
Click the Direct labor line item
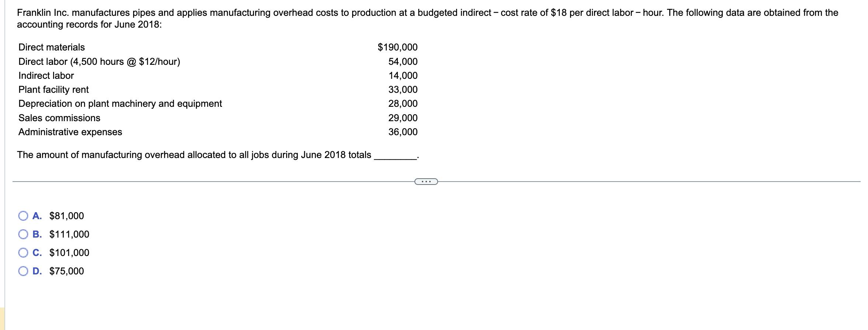[99, 62]
